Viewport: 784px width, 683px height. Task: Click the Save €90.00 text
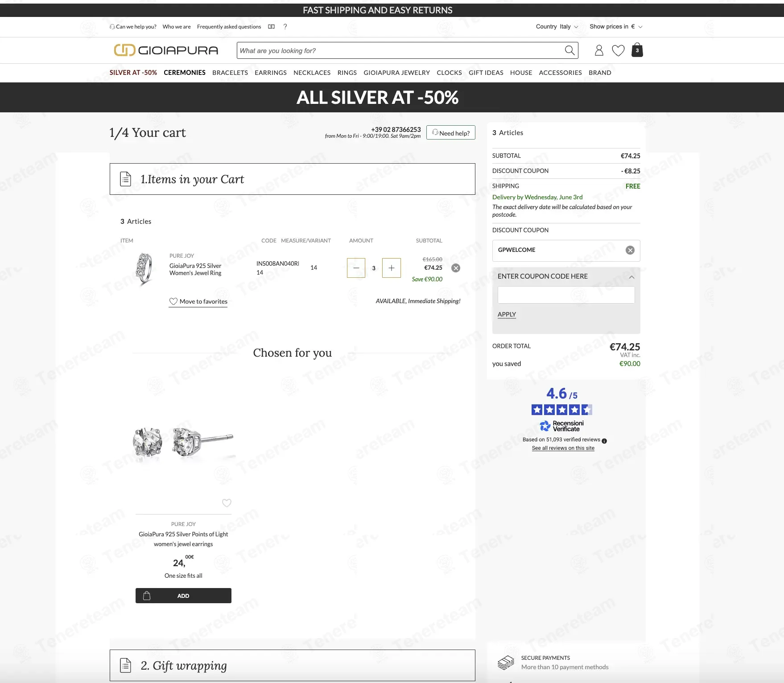click(427, 279)
